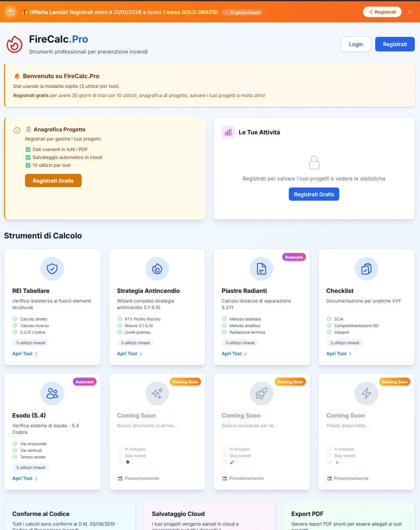Click the orange Registrati Gratis button
This screenshot has height=530, width=420.
53,180
